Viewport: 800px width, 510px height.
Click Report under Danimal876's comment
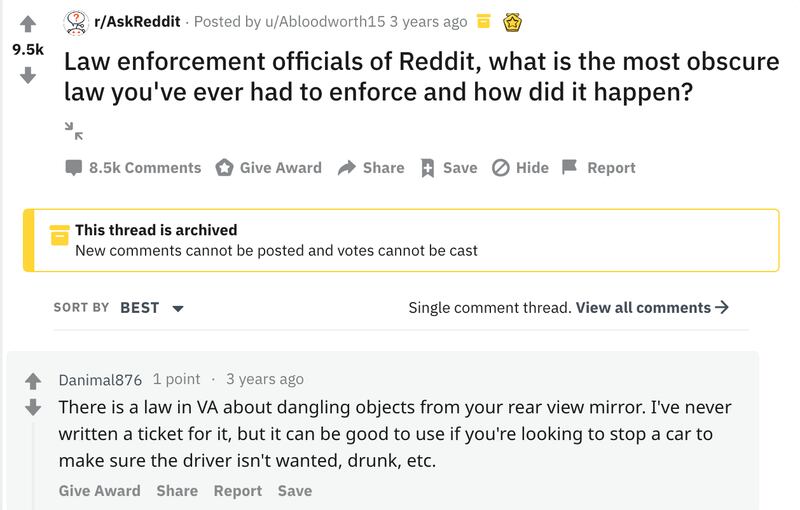click(237, 491)
